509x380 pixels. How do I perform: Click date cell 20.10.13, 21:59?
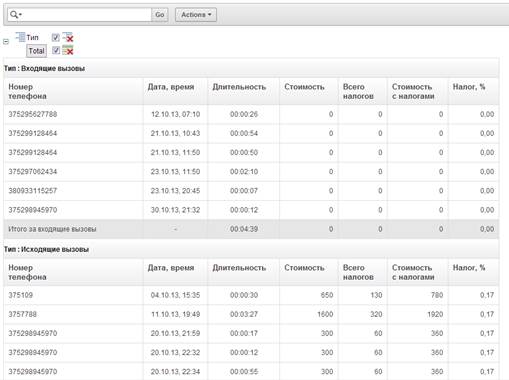(175, 333)
